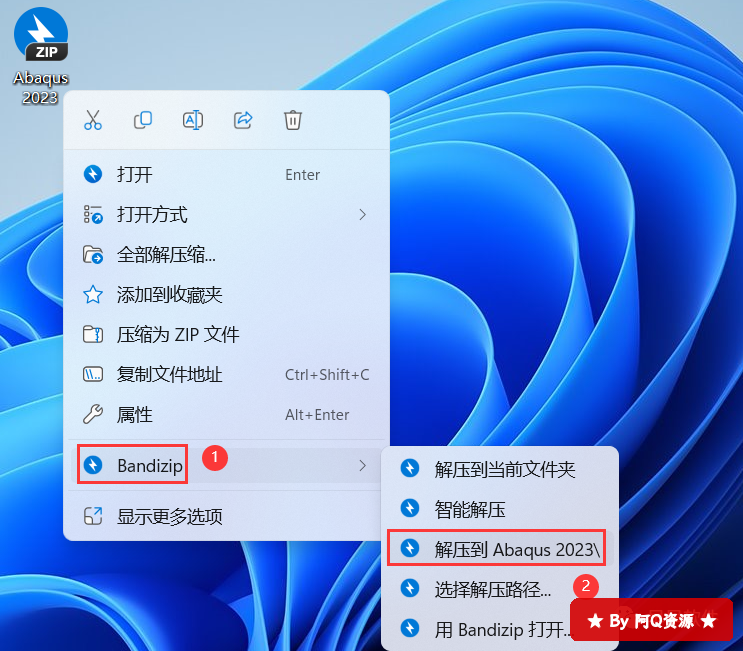Expand the 打开方式 submenu arrow
743x651 pixels.
[362, 214]
